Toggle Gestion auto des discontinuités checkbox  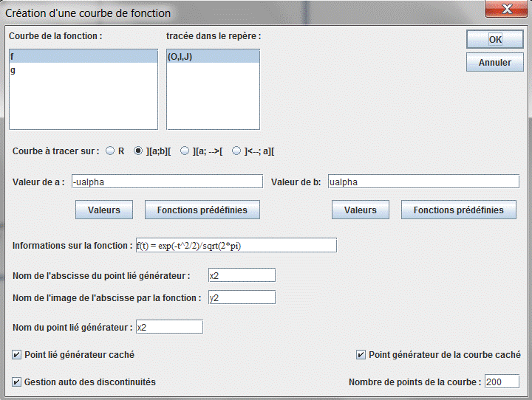click(16, 382)
